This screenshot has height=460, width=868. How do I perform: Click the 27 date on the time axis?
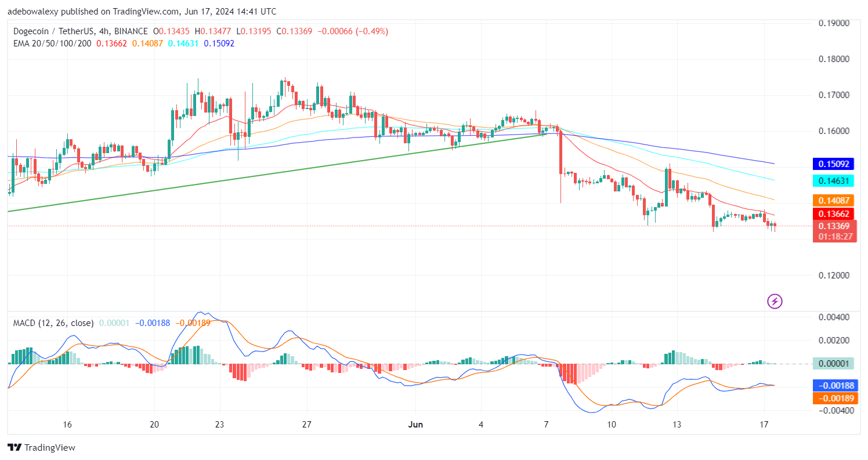(307, 424)
